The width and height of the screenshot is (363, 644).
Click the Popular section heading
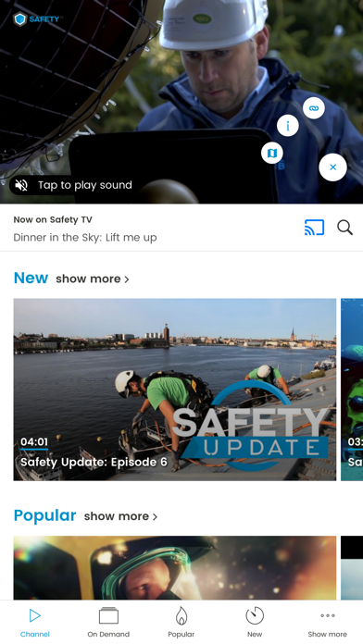click(x=44, y=515)
